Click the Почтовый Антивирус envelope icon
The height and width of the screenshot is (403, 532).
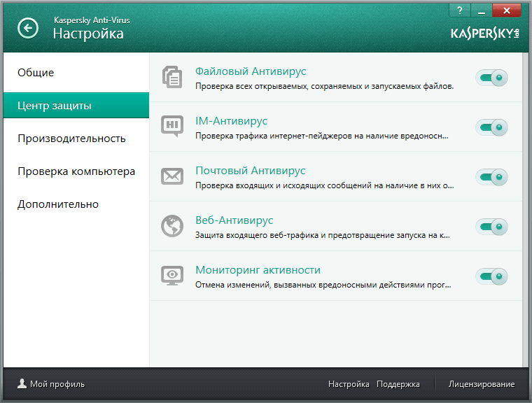(x=172, y=176)
